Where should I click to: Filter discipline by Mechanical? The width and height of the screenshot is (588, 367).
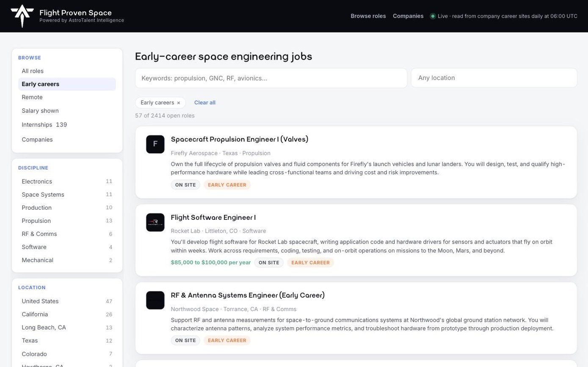click(67, 260)
